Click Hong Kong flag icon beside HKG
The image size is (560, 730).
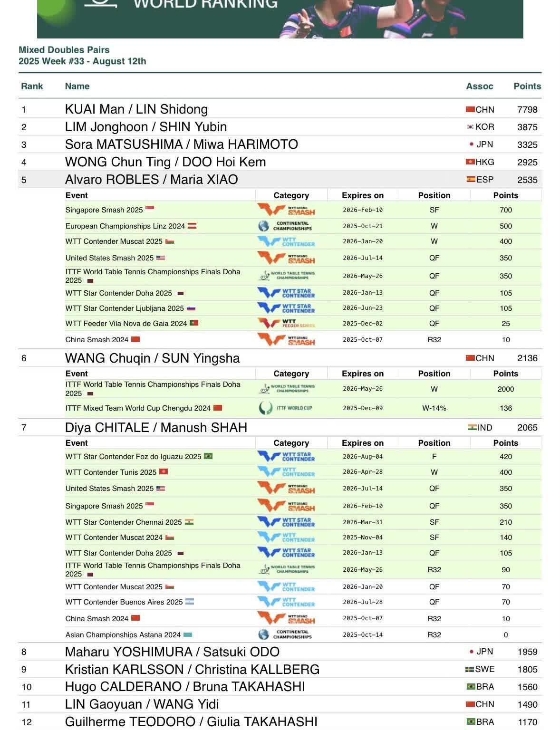click(x=470, y=162)
